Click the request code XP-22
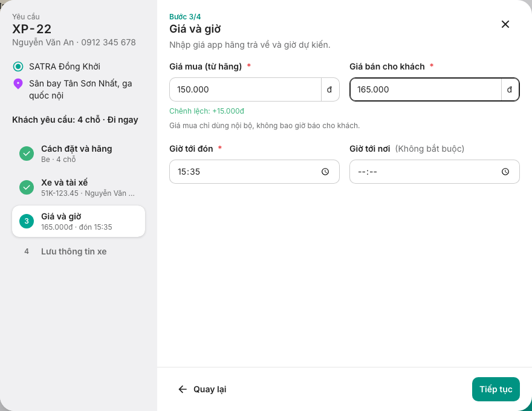This screenshot has width=532, height=411. (32, 29)
